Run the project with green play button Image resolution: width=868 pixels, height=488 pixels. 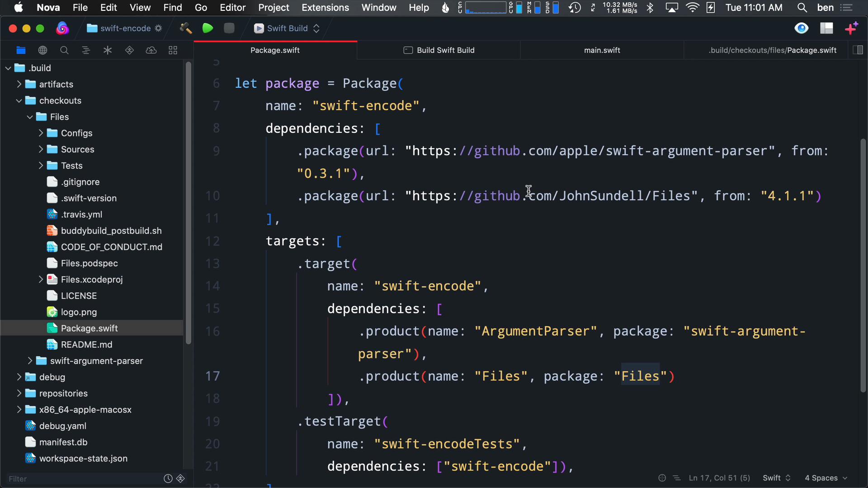[208, 28]
